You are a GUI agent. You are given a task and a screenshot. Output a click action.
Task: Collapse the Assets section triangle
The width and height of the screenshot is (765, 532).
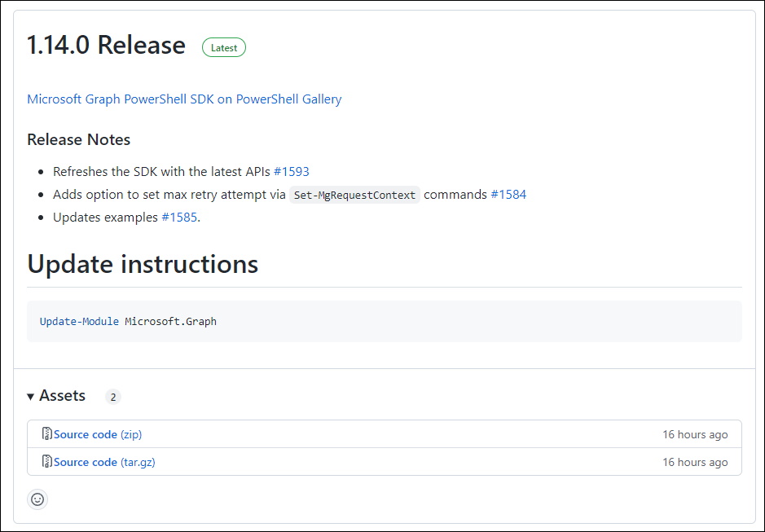[x=31, y=396]
